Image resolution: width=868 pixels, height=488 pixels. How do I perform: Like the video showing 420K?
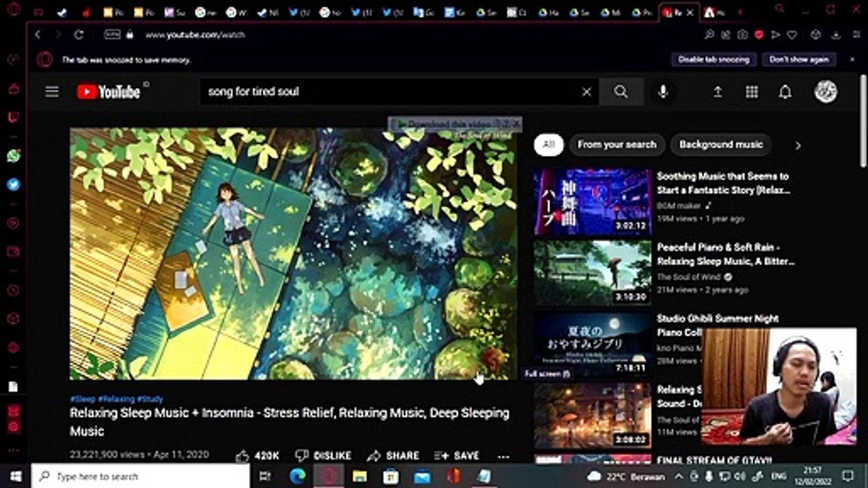click(257, 456)
